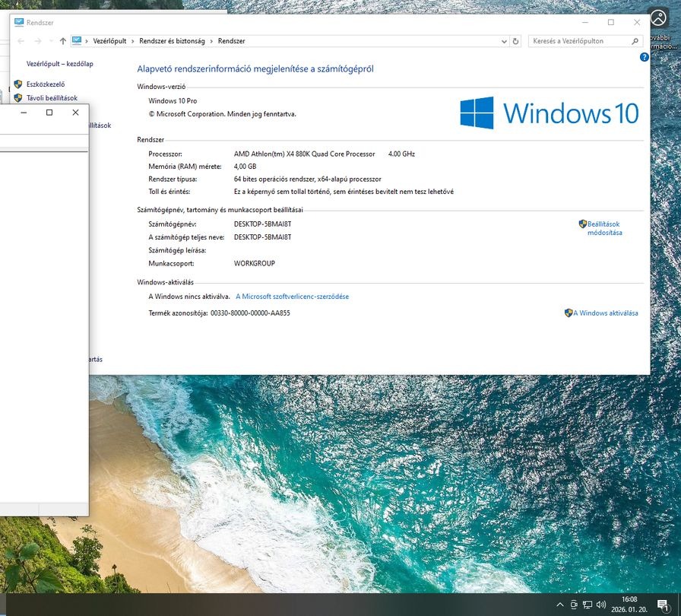Click the Processzor: label
This screenshot has width=681, height=616.
click(x=166, y=154)
